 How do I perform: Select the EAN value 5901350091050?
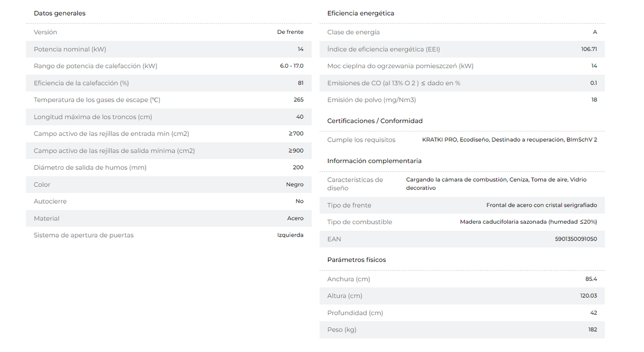pyautogui.click(x=576, y=239)
